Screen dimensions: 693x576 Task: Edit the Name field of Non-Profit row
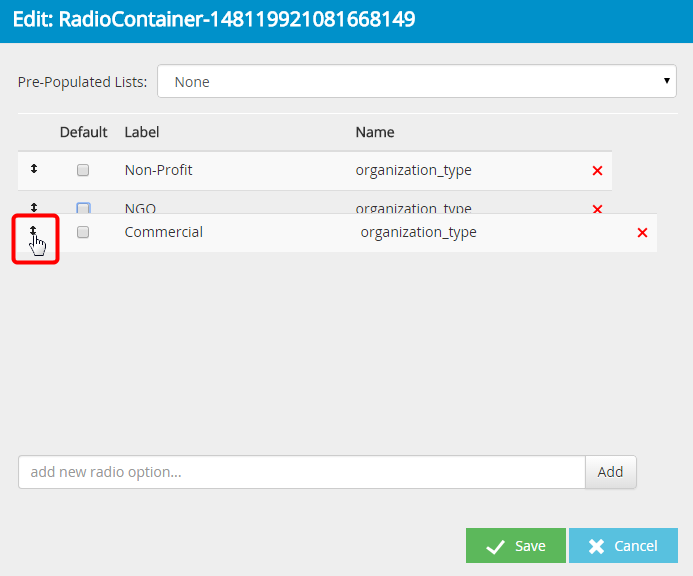[413, 170]
